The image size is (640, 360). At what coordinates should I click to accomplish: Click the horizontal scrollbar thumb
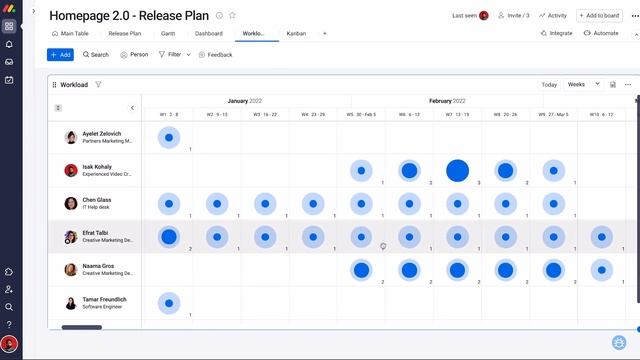pyautogui.click(x=82, y=327)
